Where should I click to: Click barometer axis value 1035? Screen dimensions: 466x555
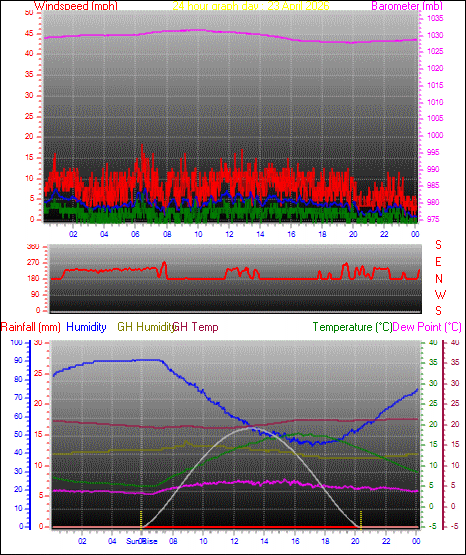[x=435, y=18]
